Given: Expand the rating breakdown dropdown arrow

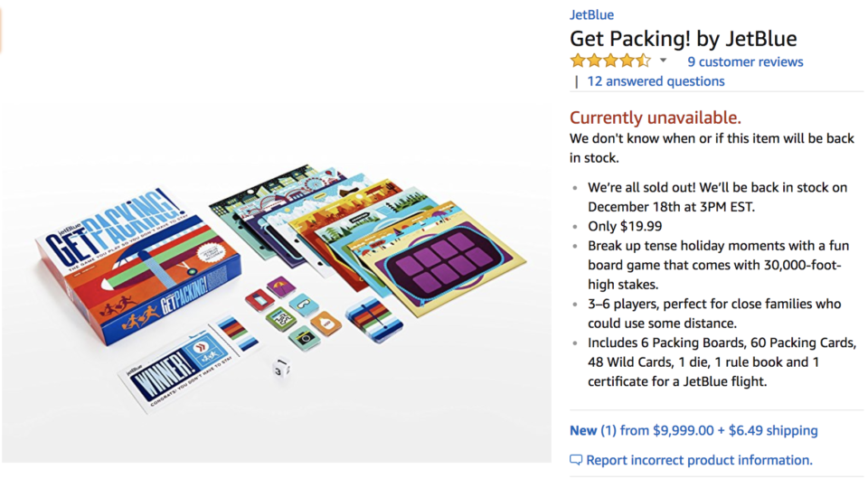Looking at the screenshot, I should click(663, 61).
